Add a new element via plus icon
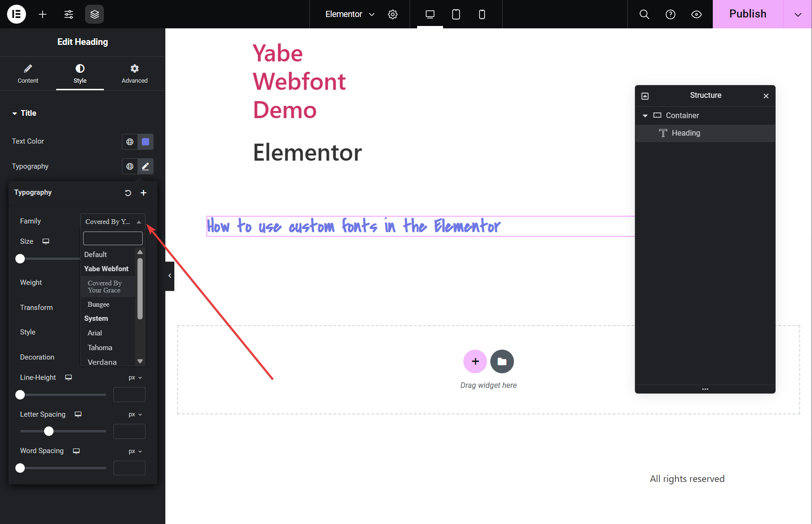 (x=43, y=14)
